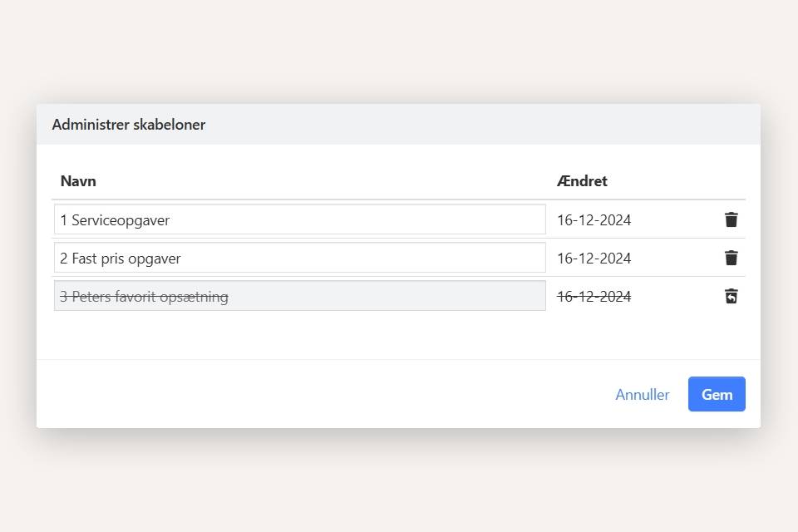Edit the 2 Fast pris opgaver name field
The image size is (798, 532).
(299, 258)
